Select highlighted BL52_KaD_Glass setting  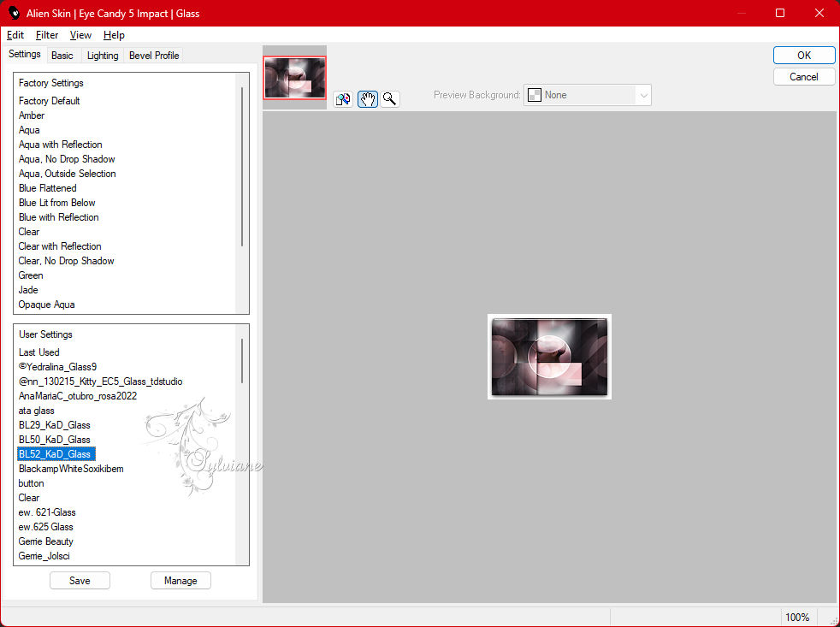point(56,453)
